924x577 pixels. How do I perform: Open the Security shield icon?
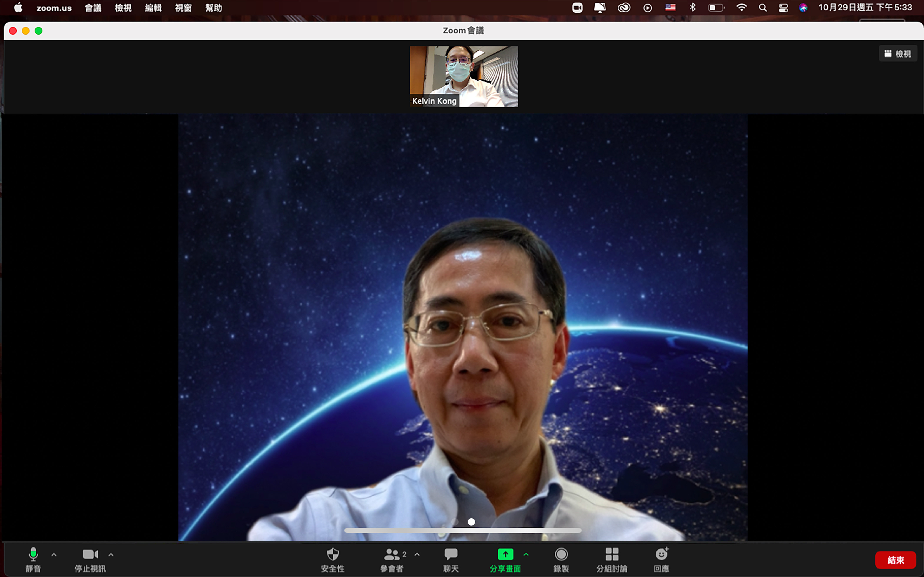(x=332, y=554)
